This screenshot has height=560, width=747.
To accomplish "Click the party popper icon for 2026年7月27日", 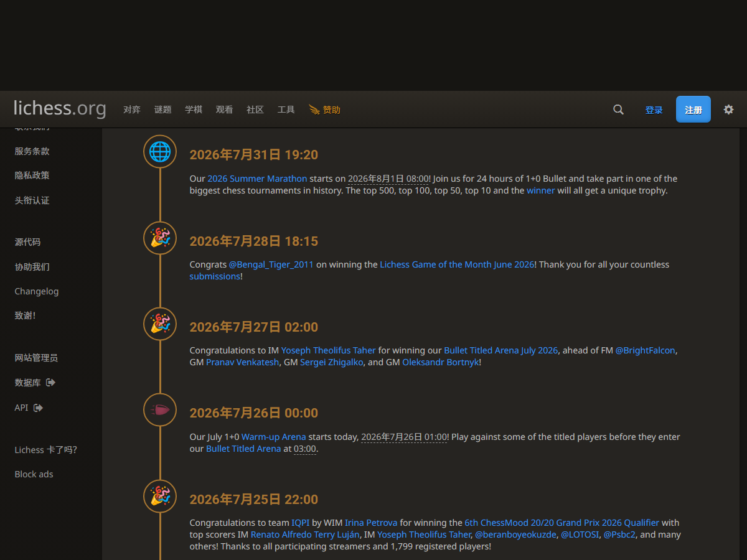I will coord(160,324).
